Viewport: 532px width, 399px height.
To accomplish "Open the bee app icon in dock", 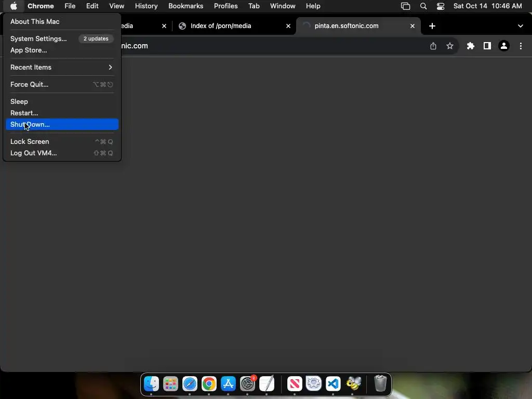I will [x=353, y=384].
